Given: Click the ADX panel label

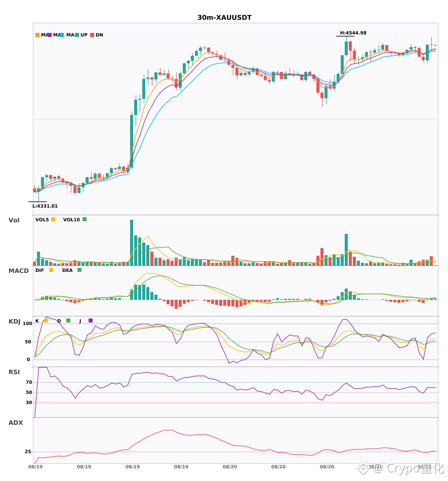Looking at the screenshot, I should (x=16, y=423).
